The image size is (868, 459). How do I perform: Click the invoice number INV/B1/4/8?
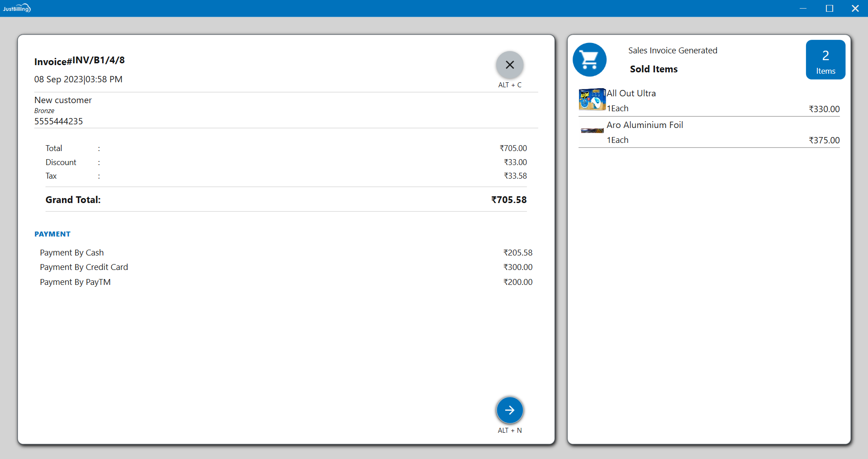click(99, 61)
